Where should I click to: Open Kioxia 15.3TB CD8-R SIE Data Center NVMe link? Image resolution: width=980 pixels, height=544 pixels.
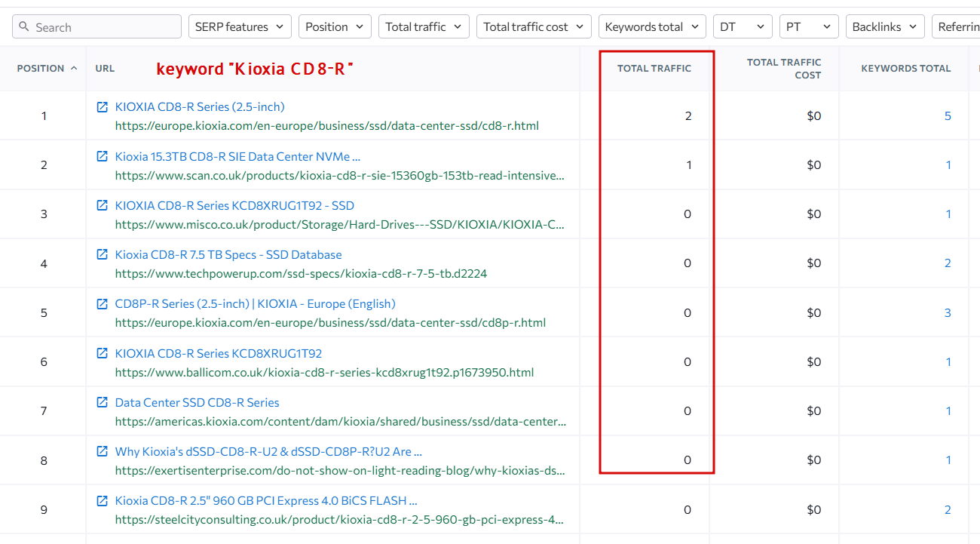click(237, 156)
